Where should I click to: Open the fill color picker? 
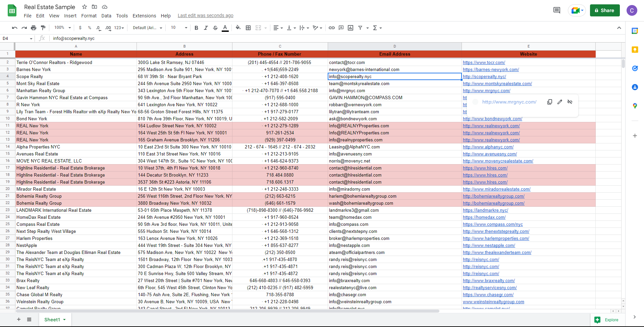238,28
